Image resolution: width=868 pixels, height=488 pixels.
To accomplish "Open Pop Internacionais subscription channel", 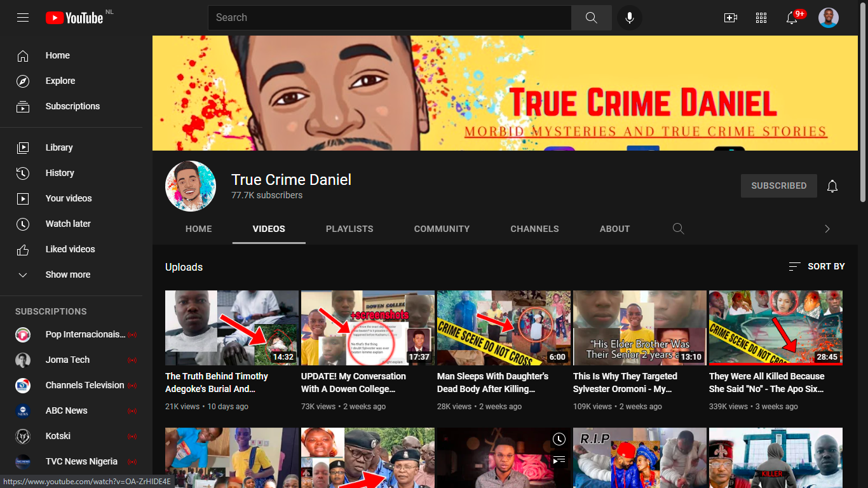I will pos(71,334).
